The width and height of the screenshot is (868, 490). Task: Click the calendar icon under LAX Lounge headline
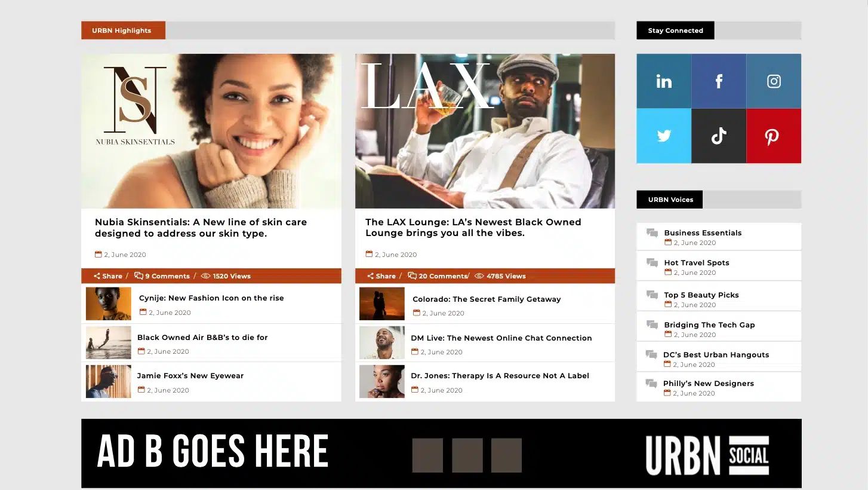pyautogui.click(x=369, y=255)
